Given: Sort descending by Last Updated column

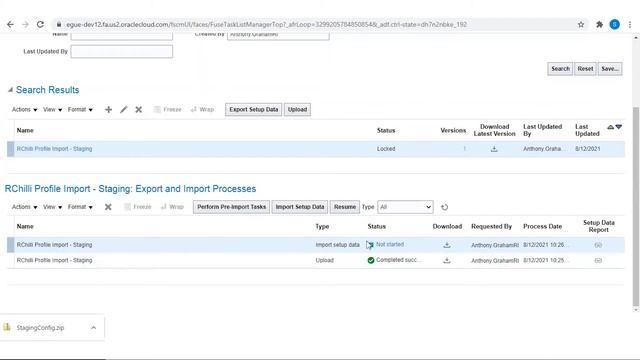Looking at the screenshot, I should tap(619, 127).
